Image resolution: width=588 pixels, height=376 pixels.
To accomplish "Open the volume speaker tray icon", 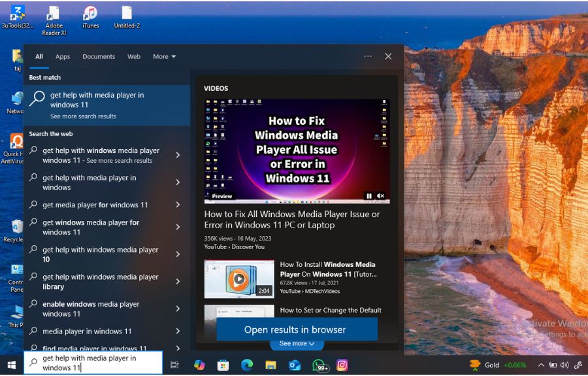I will click(564, 365).
